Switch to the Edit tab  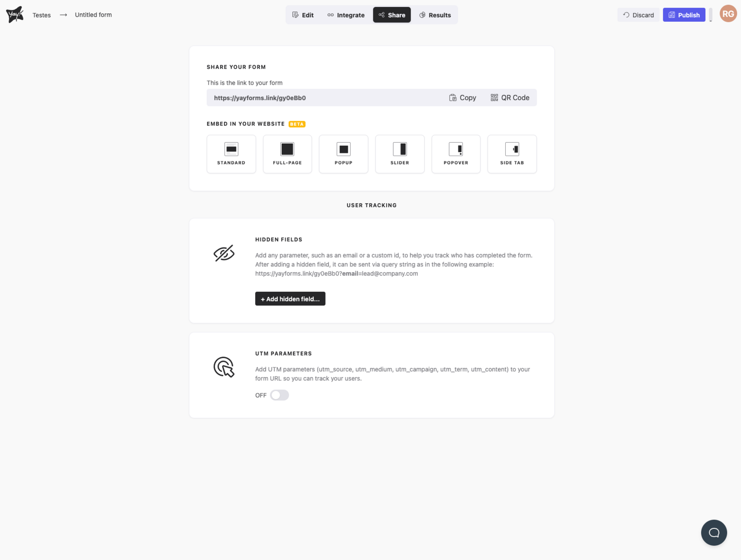tap(303, 15)
